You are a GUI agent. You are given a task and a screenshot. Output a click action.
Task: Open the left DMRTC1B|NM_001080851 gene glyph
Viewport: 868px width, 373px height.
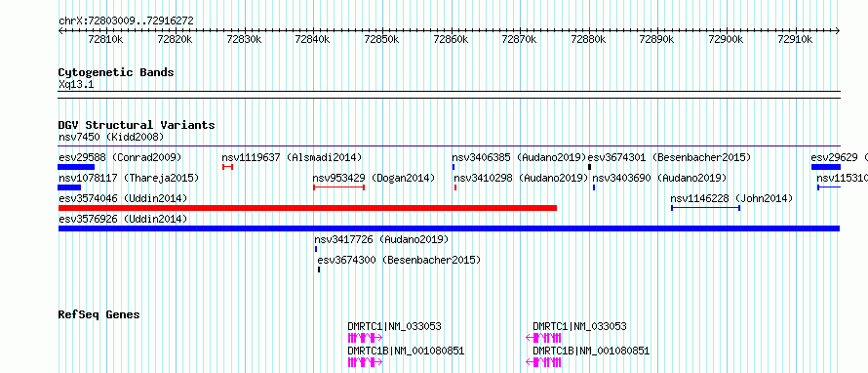coord(365,362)
